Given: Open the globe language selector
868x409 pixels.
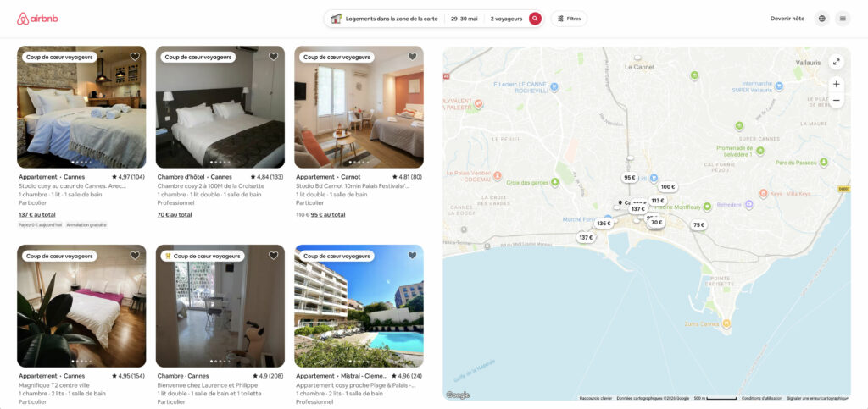Looking at the screenshot, I should tap(821, 19).
